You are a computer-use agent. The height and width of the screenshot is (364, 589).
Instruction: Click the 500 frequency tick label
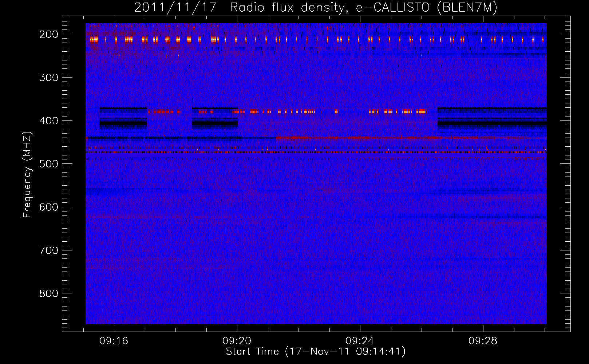tap(49, 164)
